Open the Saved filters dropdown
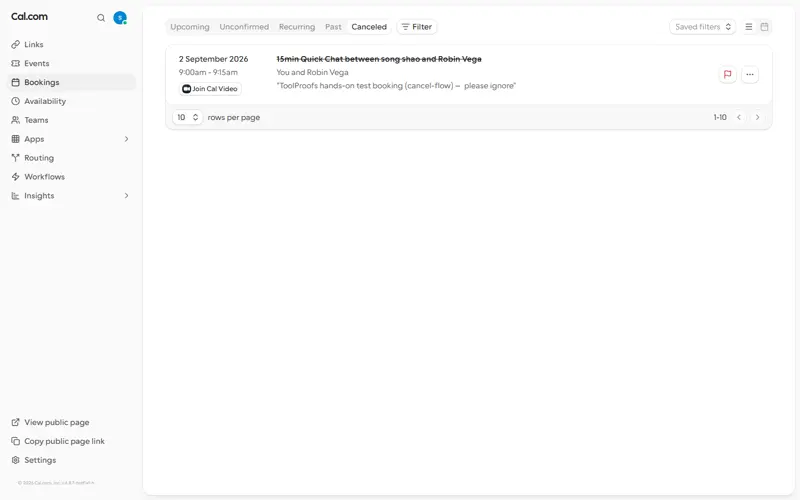800x500 pixels. (x=703, y=27)
